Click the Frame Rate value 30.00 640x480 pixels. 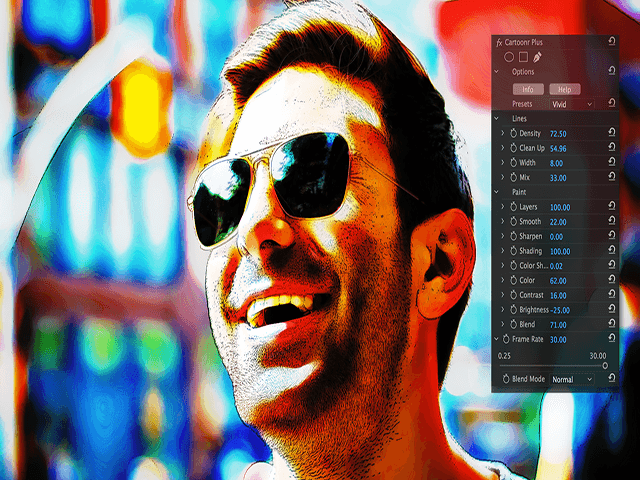(x=558, y=340)
